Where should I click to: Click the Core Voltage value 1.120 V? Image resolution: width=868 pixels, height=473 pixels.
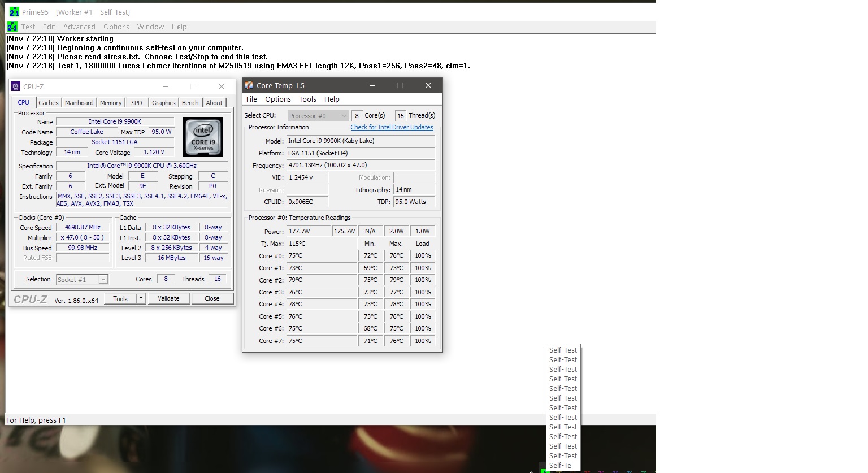click(x=154, y=152)
